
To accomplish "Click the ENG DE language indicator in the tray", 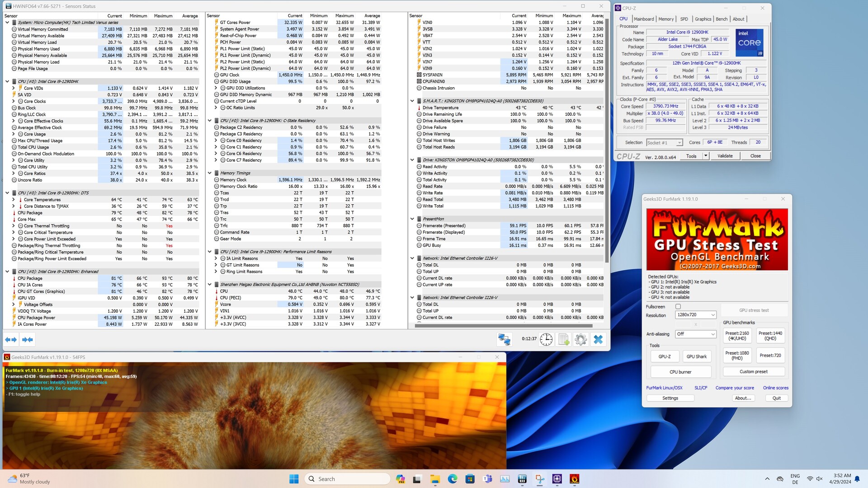I will coord(795,479).
